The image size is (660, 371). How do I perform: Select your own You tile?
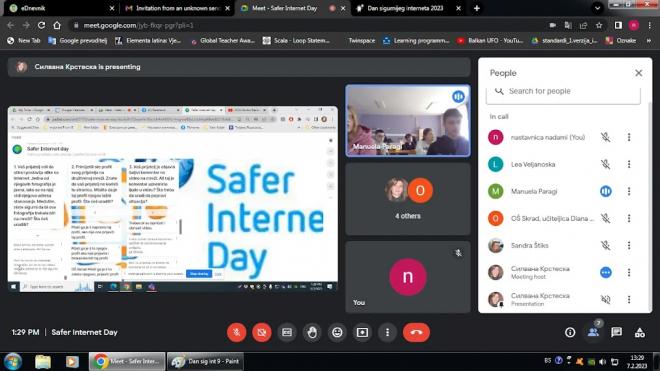(x=407, y=277)
